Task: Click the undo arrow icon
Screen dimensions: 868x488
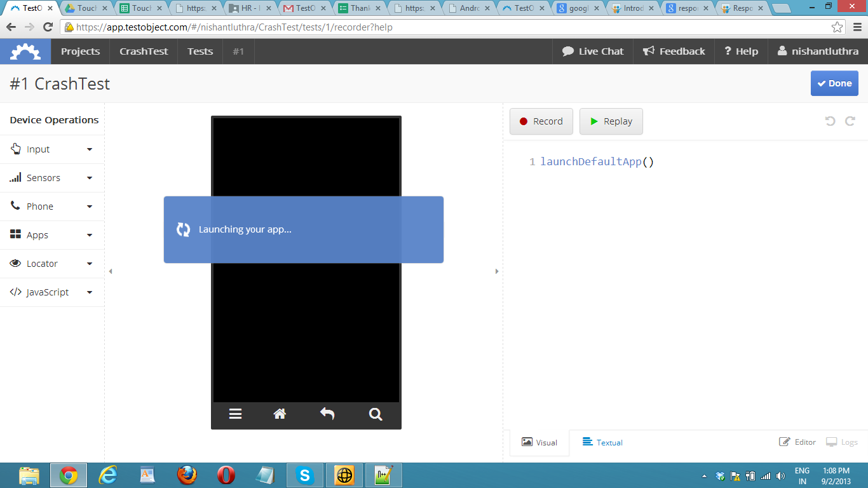Action: click(x=830, y=121)
